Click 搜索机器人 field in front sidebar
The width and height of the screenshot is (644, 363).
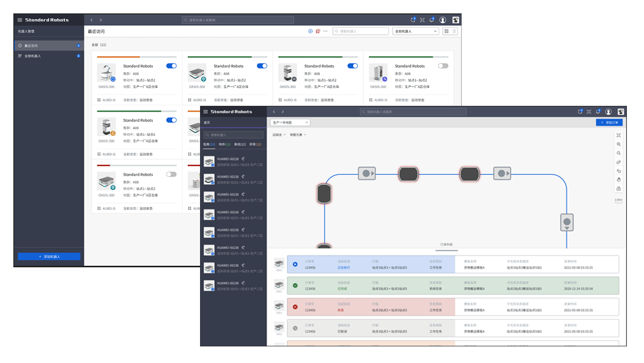[x=233, y=135]
